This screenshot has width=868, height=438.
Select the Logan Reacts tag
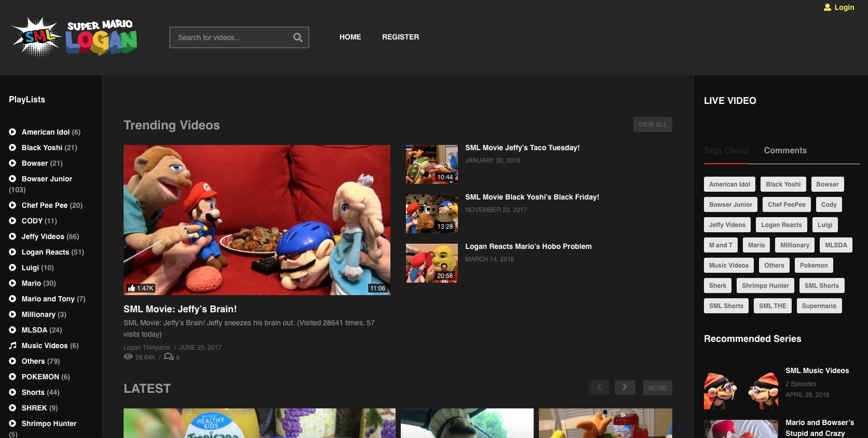(781, 225)
